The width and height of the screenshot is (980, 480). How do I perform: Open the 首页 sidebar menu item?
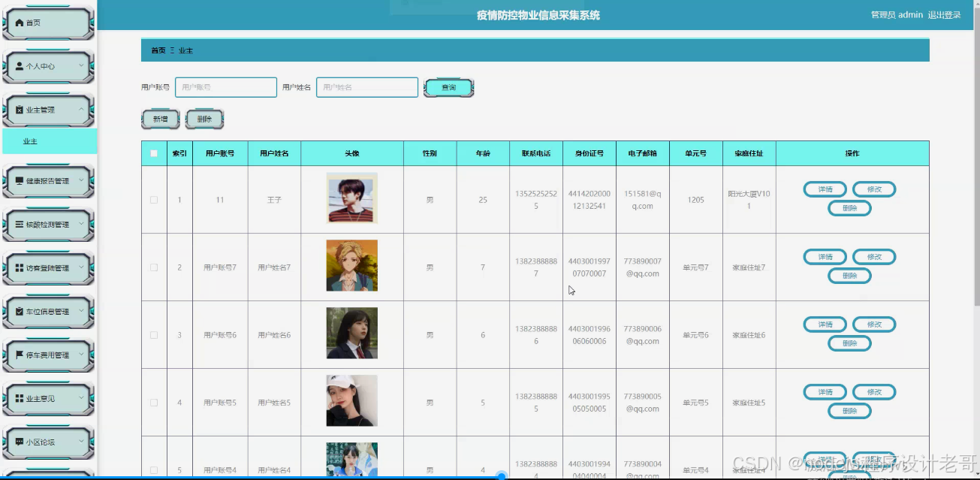tap(48, 23)
